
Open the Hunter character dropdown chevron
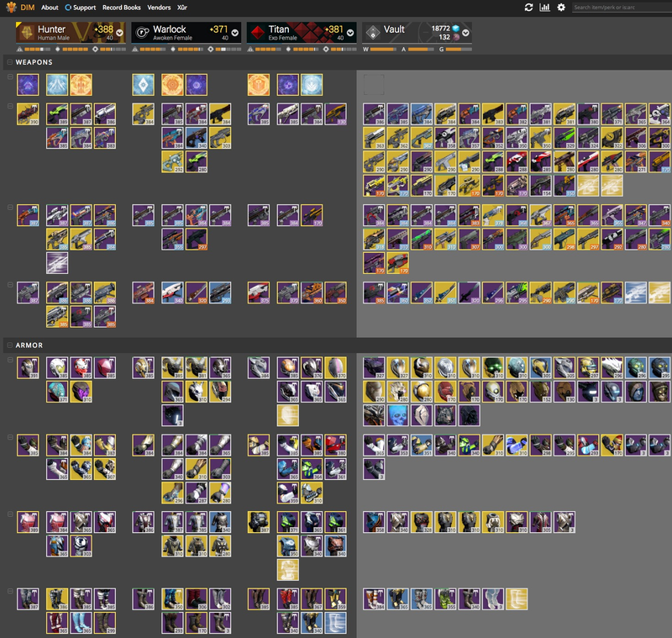tap(119, 33)
